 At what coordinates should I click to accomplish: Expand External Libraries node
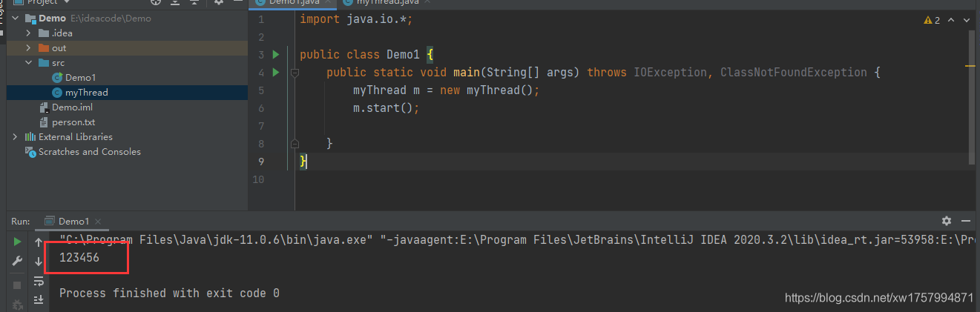click(x=16, y=137)
